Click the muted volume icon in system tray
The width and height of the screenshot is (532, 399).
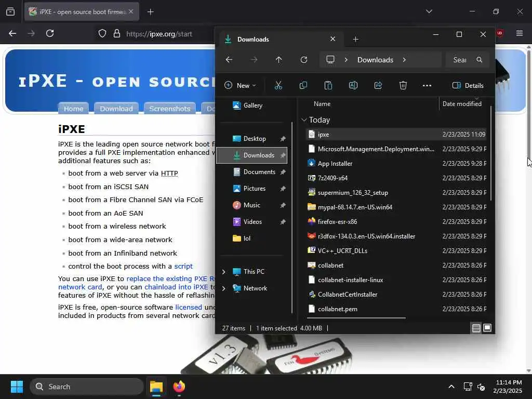coord(481,387)
